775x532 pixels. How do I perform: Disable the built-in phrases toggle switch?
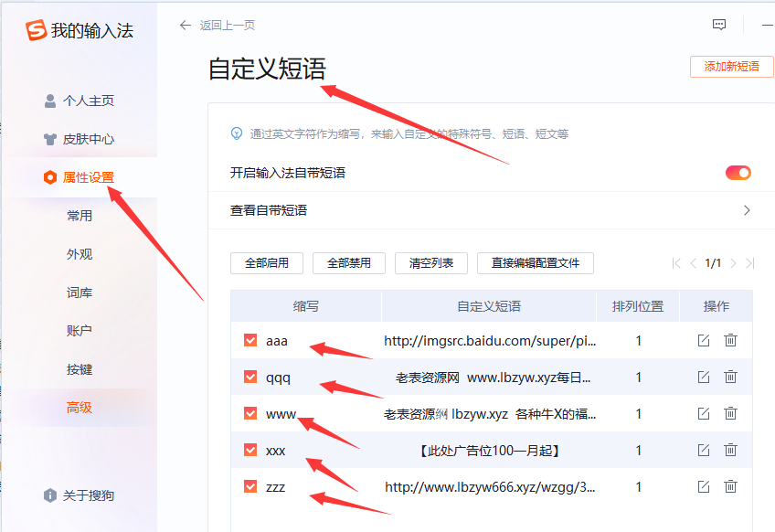[738, 173]
